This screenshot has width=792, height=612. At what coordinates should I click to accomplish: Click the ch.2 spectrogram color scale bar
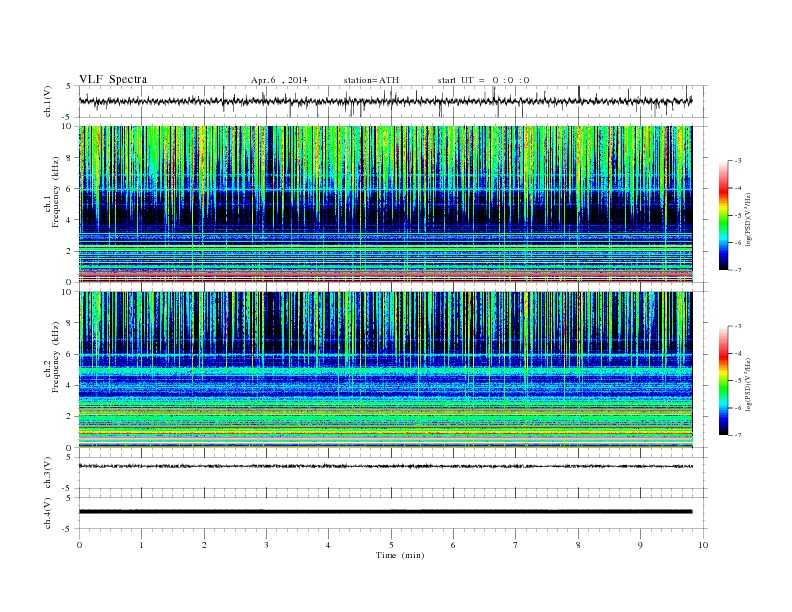(x=723, y=380)
